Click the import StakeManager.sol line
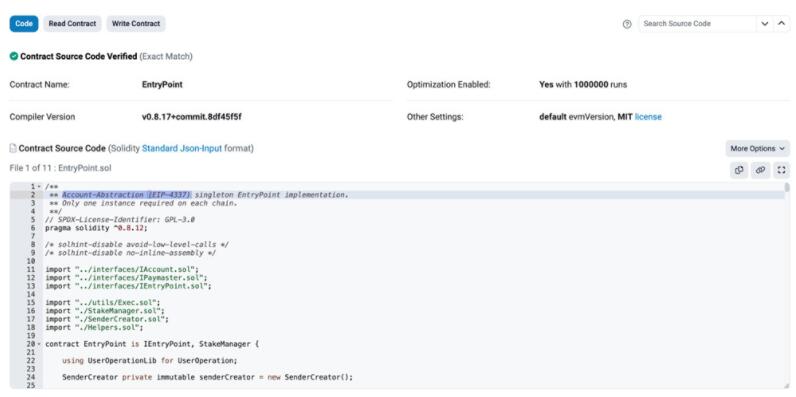The height and width of the screenshot is (397, 796). coord(105,311)
